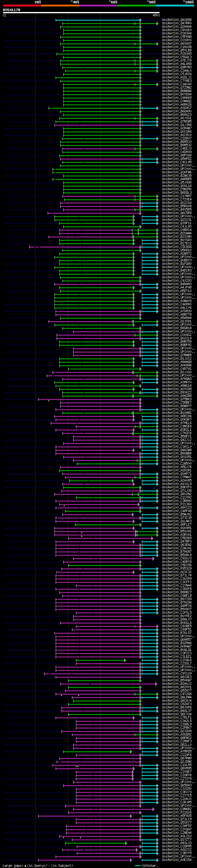Select hit UniRef100_C4R741
This screenshot has width=197, height=868.
(x=177, y=369)
